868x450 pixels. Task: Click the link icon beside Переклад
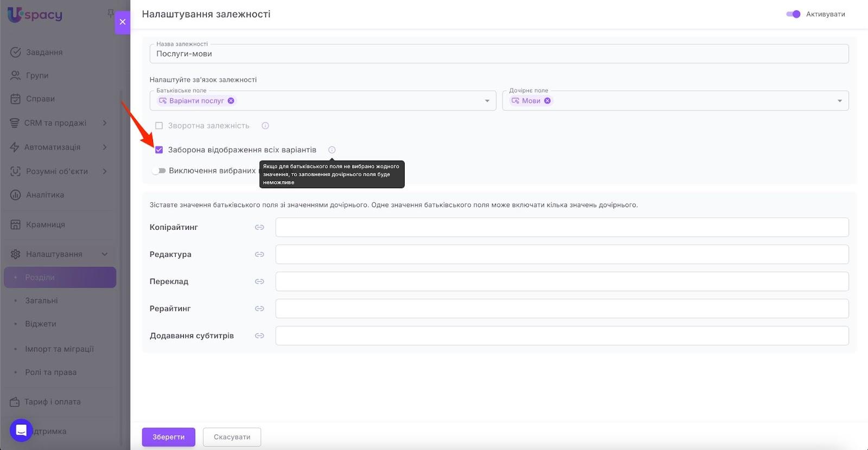(x=259, y=281)
